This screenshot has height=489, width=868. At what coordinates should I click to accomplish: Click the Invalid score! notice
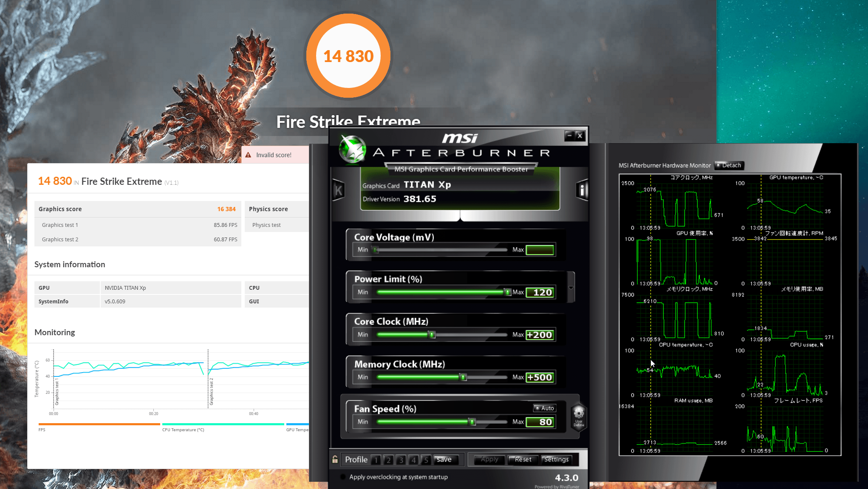click(275, 155)
